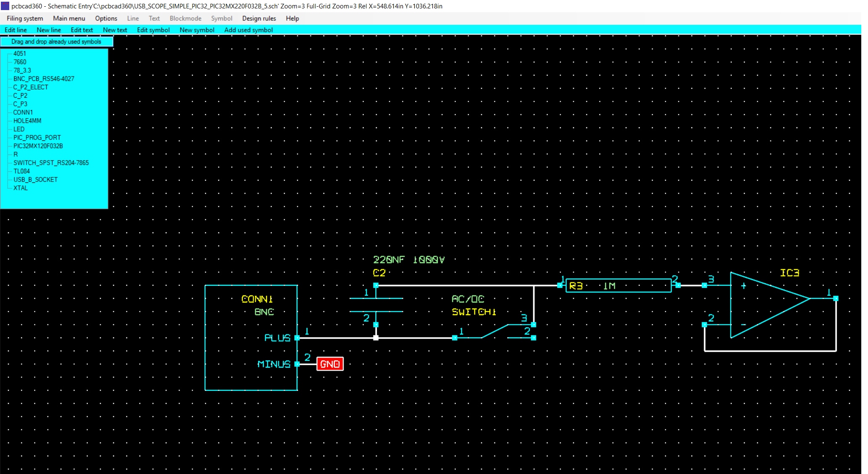This screenshot has width=868, height=474.
Task: Click the SWITCH1 reference label
Action: 474,312
